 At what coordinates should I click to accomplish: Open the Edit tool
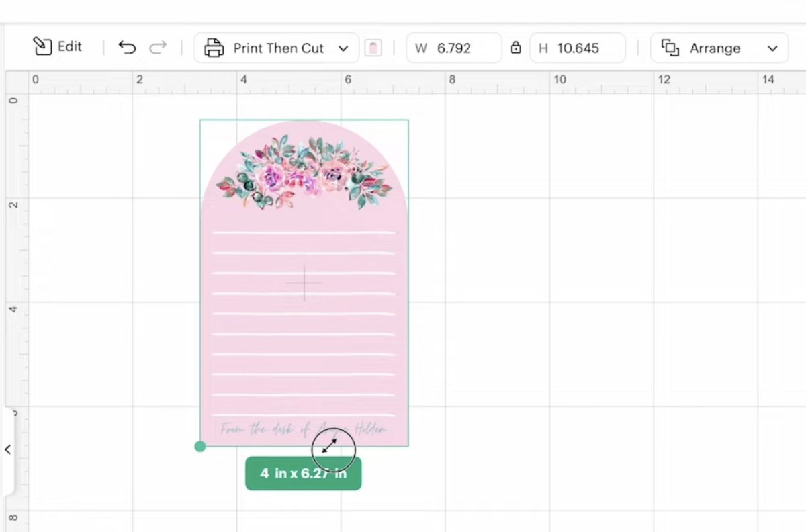click(57, 47)
